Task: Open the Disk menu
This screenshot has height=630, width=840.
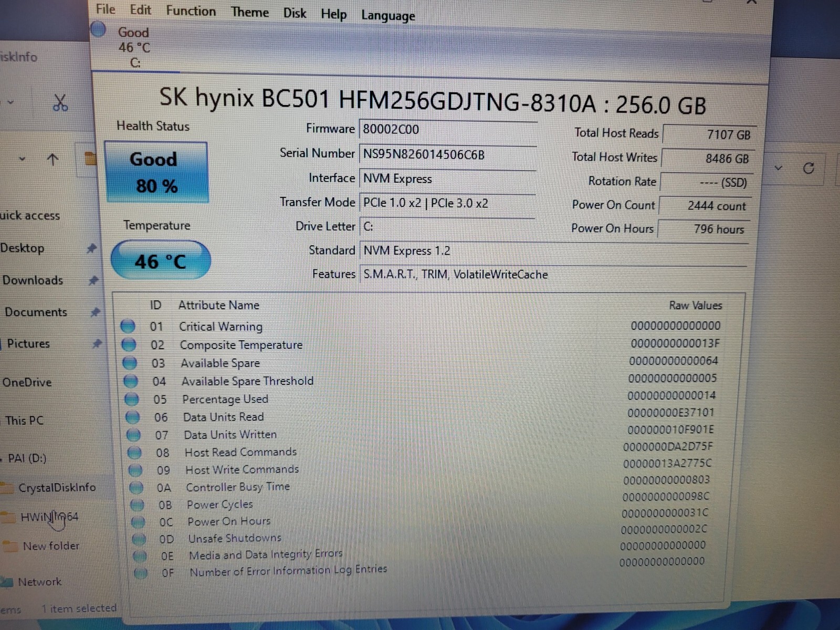Action: pyautogui.click(x=295, y=13)
